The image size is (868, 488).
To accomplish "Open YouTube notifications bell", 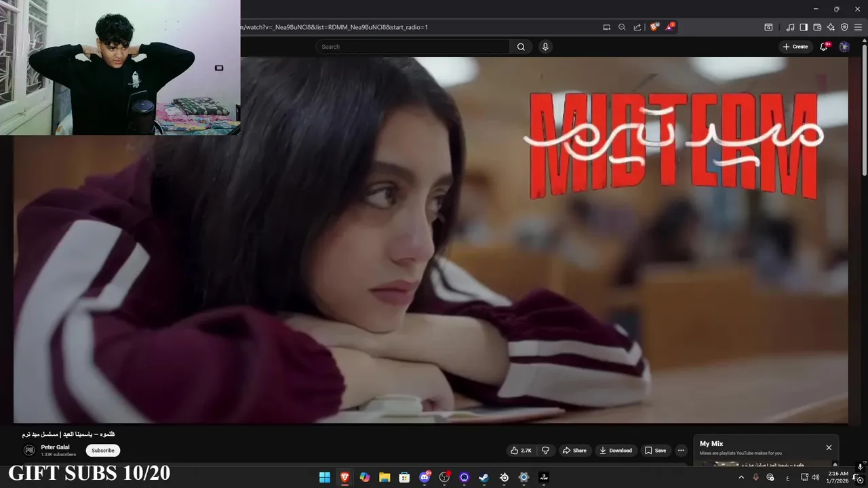I will (824, 47).
